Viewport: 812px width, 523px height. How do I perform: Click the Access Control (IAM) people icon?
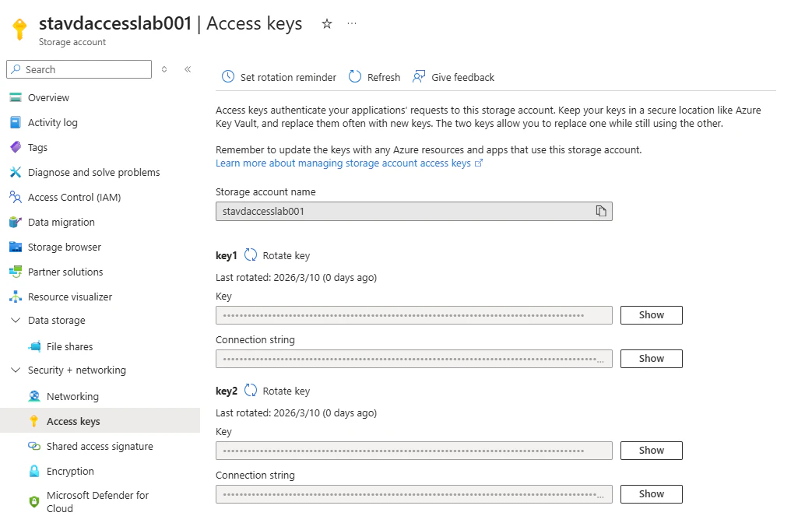[x=16, y=197]
